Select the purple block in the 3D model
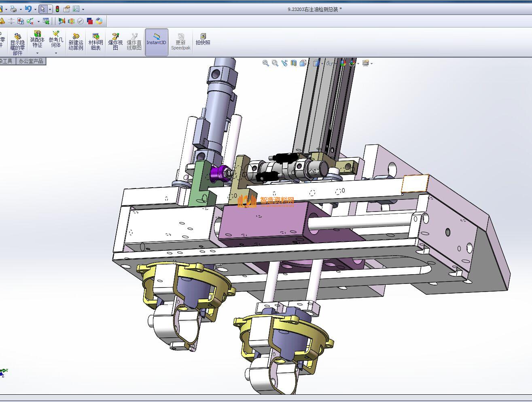 click(x=263, y=222)
